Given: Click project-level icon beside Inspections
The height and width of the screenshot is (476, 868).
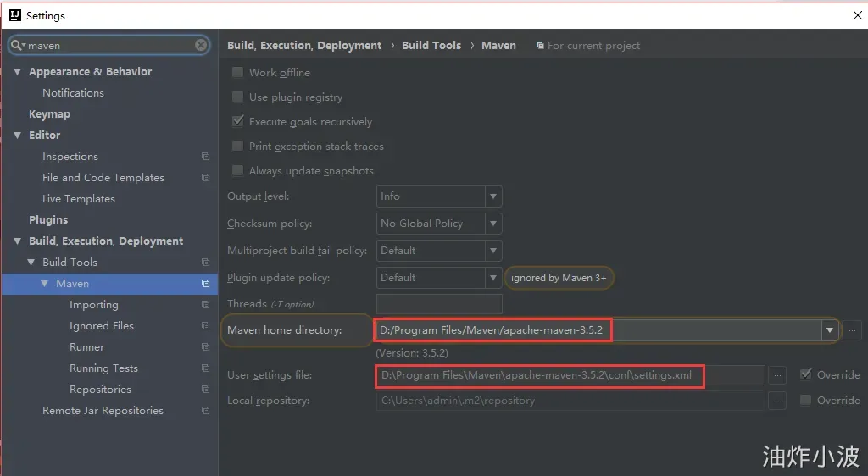Looking at the screenshot, I should click(x=205, y=157).
